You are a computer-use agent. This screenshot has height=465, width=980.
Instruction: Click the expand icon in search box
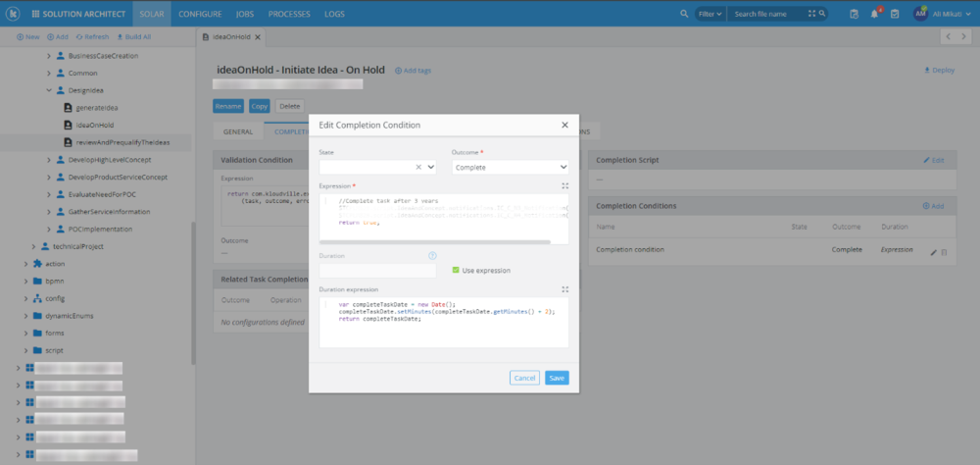(811, 13)
